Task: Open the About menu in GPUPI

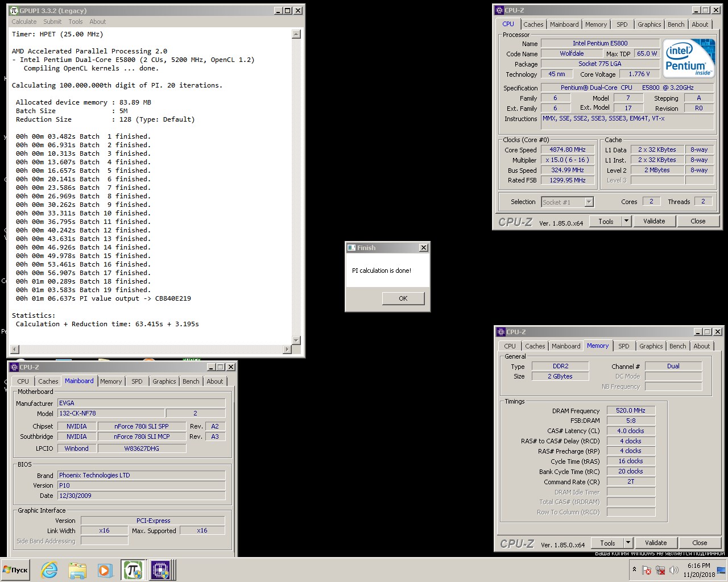Action: click(98, 22)
